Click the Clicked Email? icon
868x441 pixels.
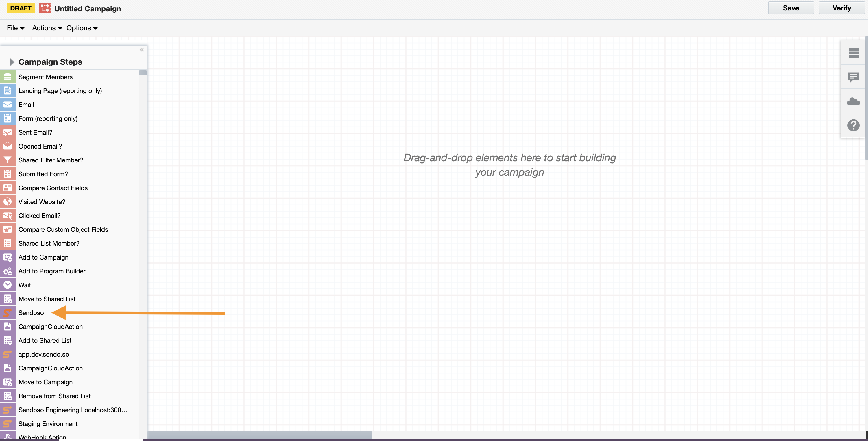(8, 216)
